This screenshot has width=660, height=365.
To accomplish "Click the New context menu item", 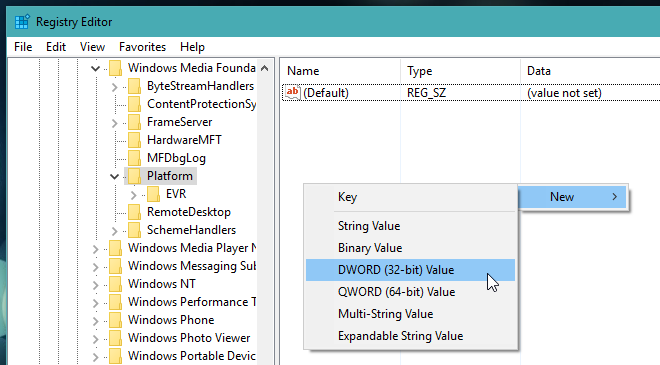I will click(572, 197).
